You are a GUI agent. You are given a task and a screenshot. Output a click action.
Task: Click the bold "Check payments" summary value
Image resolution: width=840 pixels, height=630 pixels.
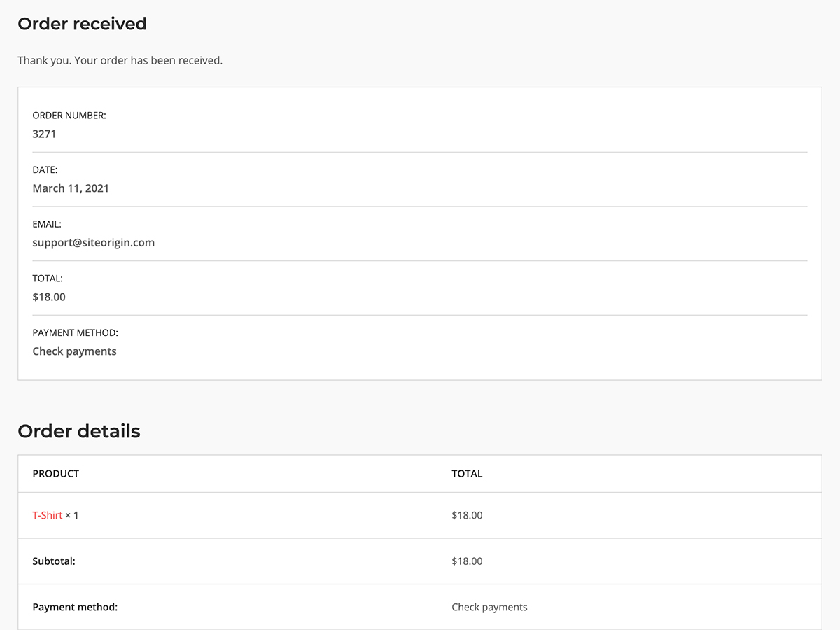[x=74, y=351]
